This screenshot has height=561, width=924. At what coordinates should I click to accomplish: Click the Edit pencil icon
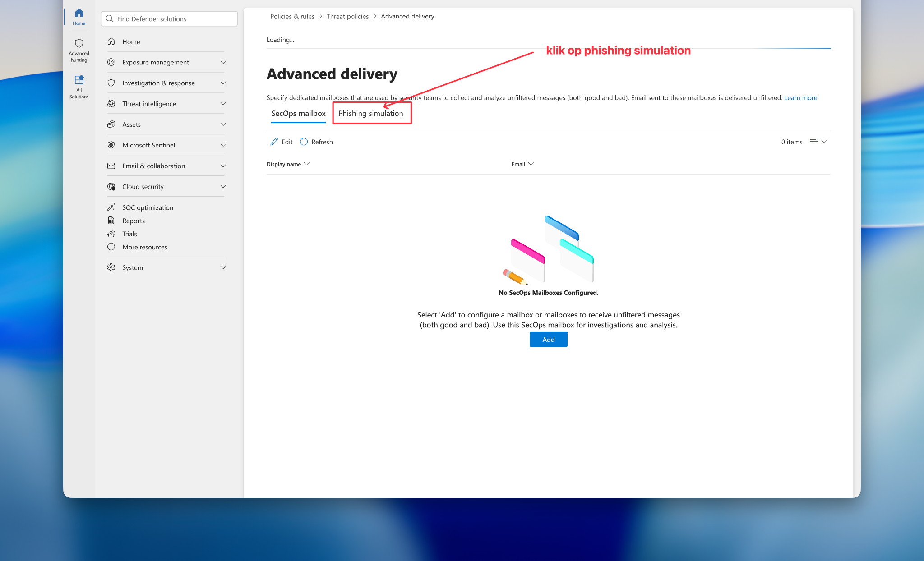(274, 142)
